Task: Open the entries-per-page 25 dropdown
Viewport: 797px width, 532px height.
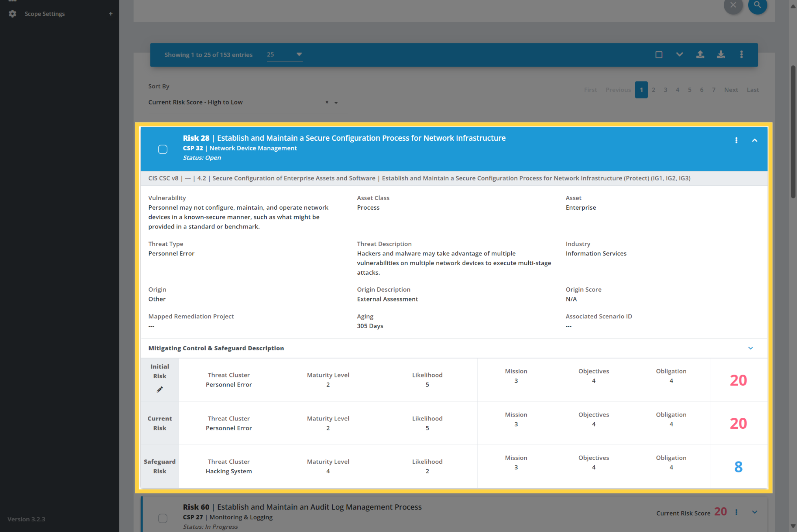Action: [284, 54]
